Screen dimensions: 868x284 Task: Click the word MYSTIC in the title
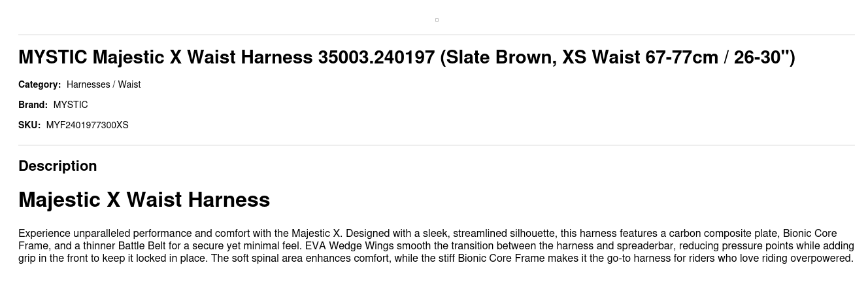pyautogui.click(x=52, y=58)
